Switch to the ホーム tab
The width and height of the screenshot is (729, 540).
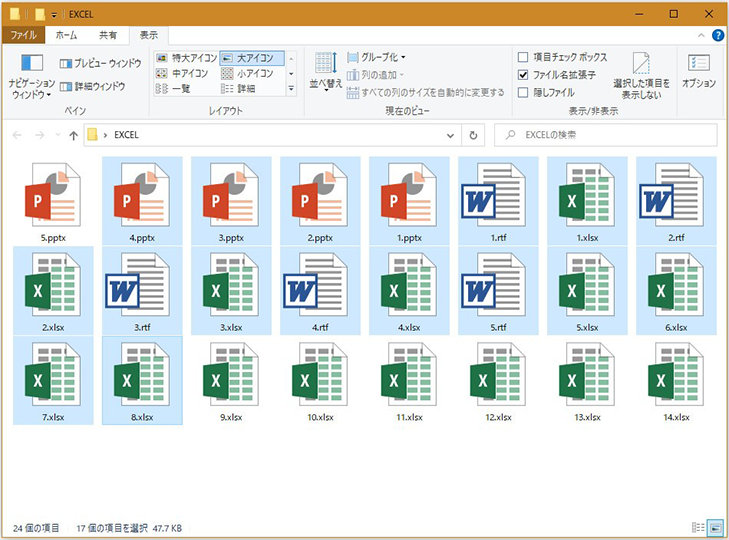[x=66, y=35]
